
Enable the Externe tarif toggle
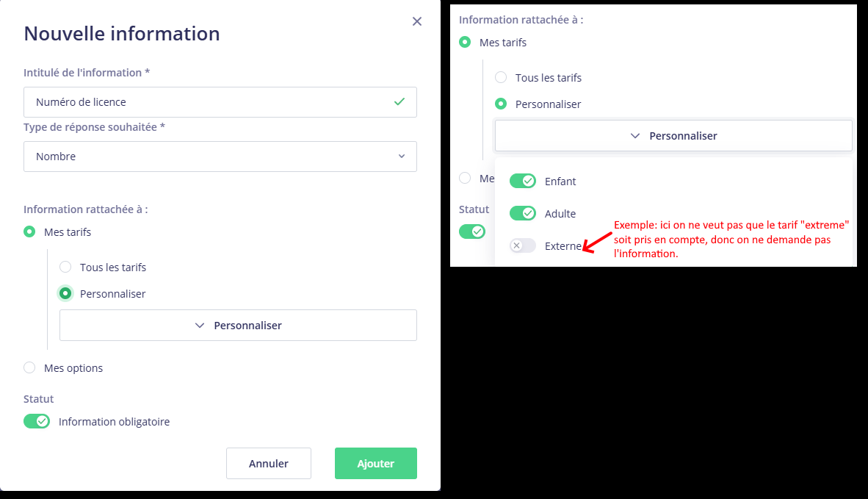pyautogui.click(x=523, y=245)
